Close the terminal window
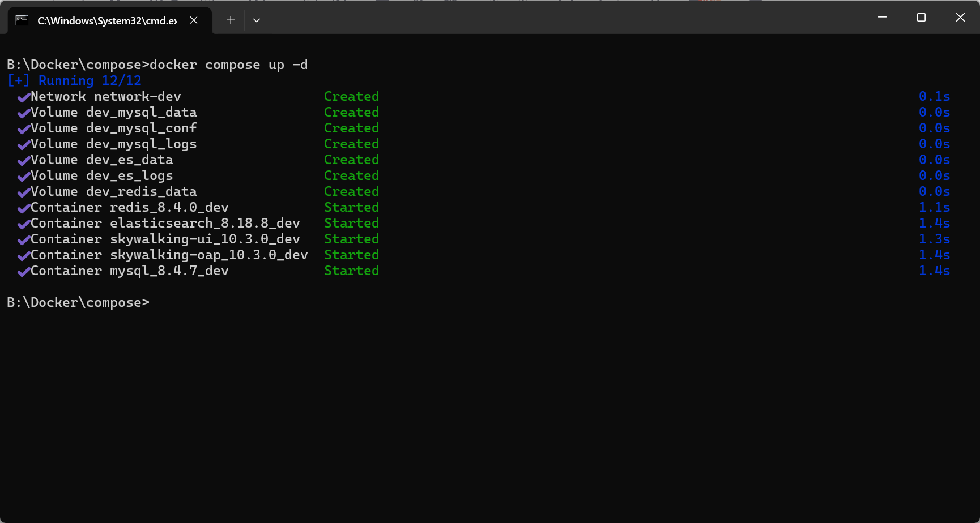This screenshot has width=980, height=523. click(960, 18)
